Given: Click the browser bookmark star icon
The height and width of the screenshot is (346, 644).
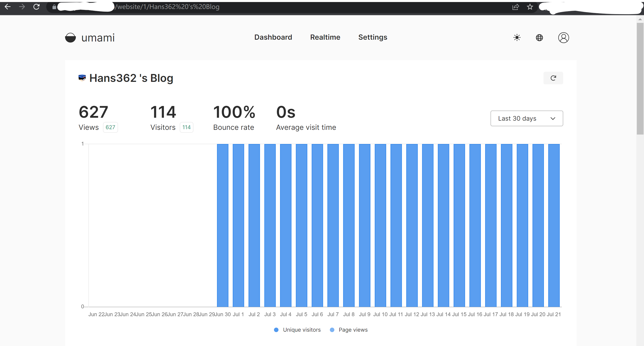Looking at the screenshot, I should coord(530,7).
